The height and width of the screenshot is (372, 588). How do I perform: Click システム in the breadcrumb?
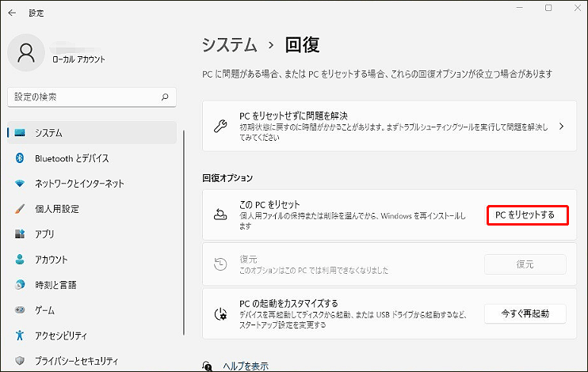(230, 45)
